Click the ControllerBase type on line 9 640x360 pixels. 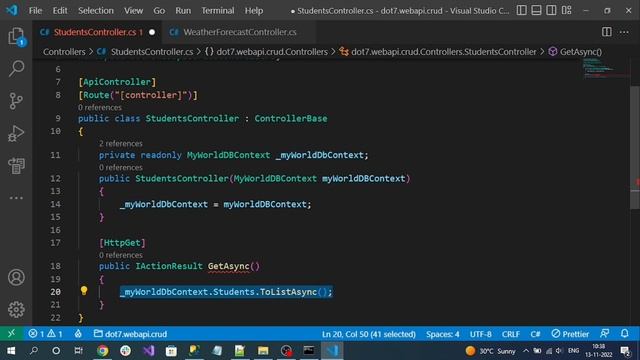(x=291, y=119)
